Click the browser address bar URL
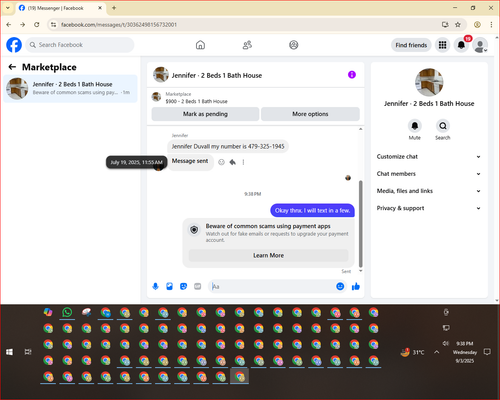The width and height of the screenshot is (500, 400). [x=119, y=25]
